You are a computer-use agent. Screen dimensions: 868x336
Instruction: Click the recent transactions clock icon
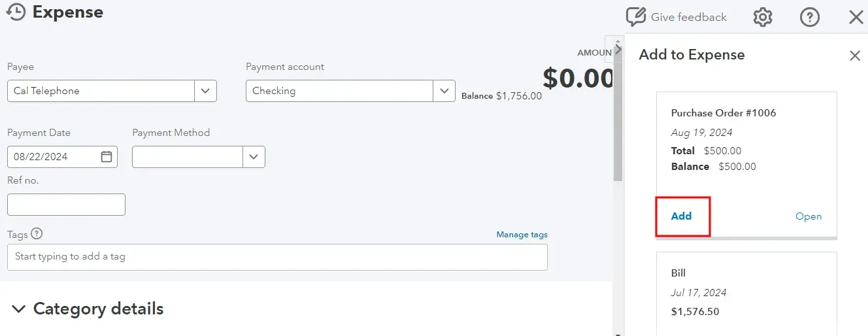click(x=16, y=12)
